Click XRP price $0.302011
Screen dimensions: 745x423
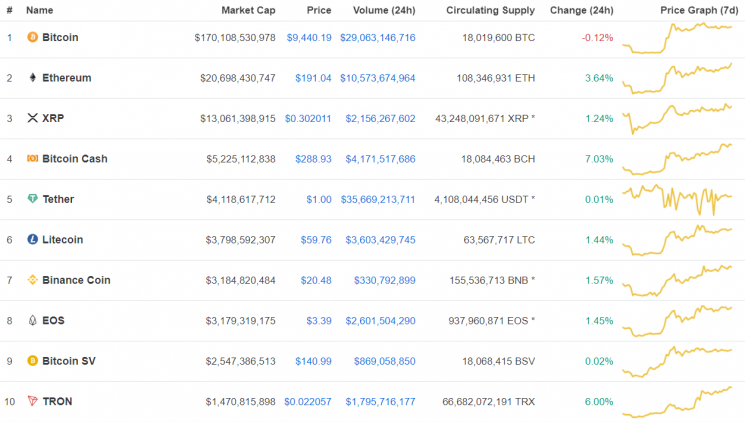[x=308, y=118]
